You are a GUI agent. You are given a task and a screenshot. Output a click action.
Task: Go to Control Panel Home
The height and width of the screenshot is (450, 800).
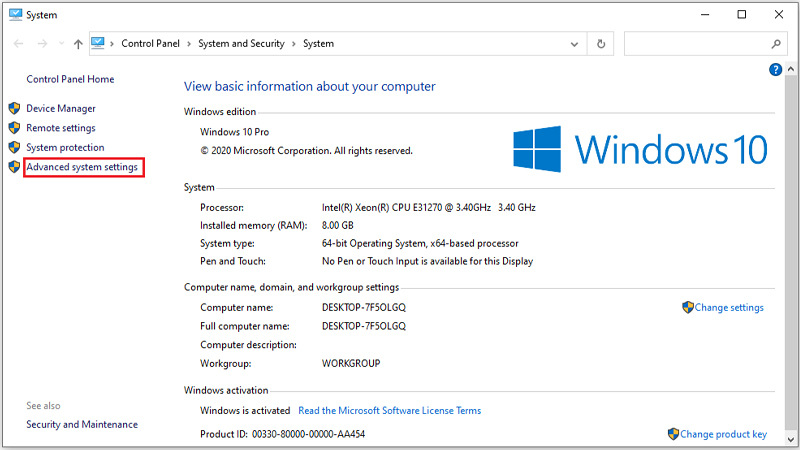click(x=70, y=79)
